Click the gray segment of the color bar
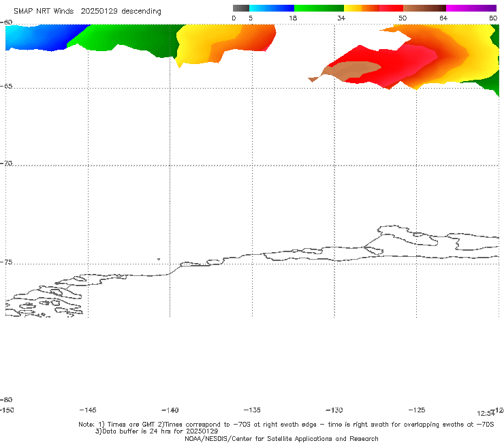Viewport: 504px width, 443px height. click(x=240, y=8)
